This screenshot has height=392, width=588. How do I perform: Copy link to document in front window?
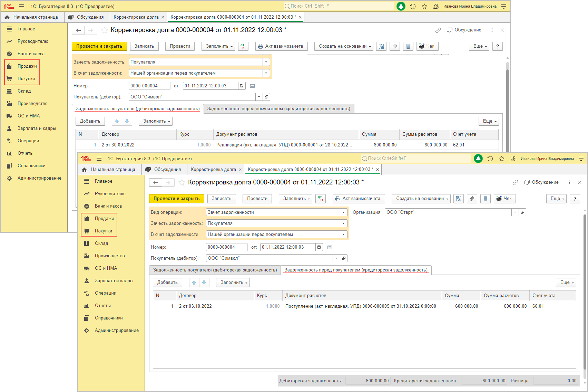pyautogui.click(x=515, y=182)
